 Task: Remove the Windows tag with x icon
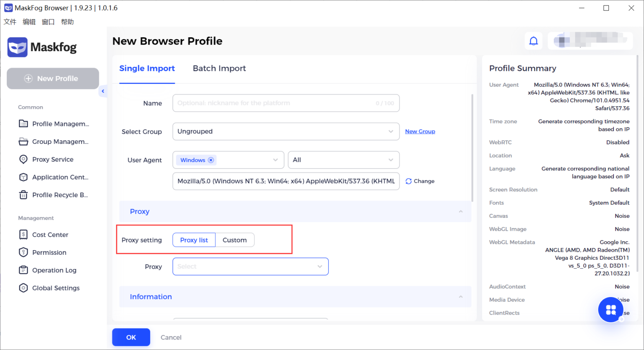[x=211, y=160]
